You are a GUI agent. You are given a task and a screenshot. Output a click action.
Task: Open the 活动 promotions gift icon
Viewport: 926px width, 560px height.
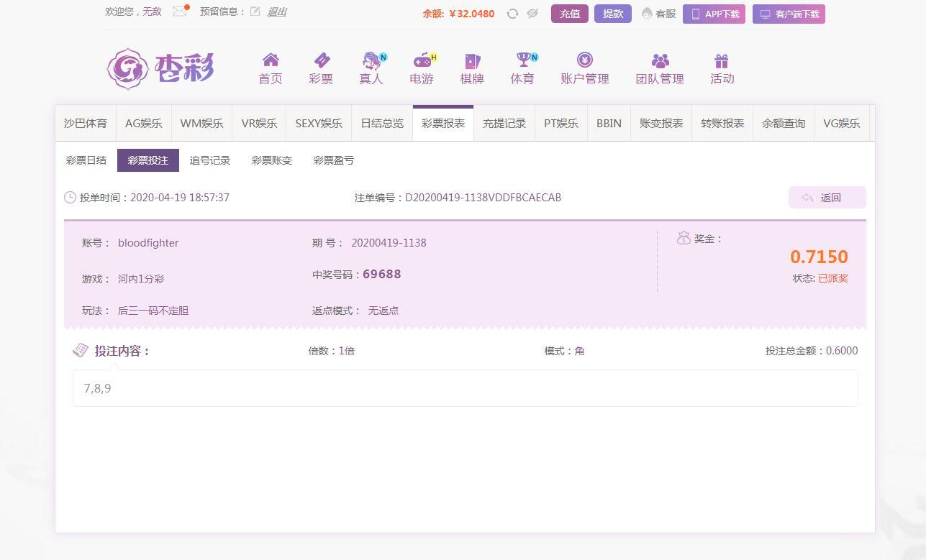[x=722, y=61]
